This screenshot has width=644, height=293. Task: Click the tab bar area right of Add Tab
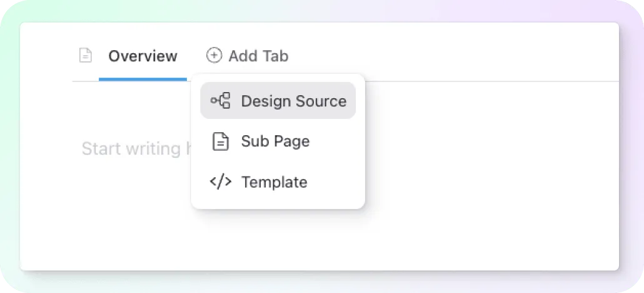tap(452, 56)
